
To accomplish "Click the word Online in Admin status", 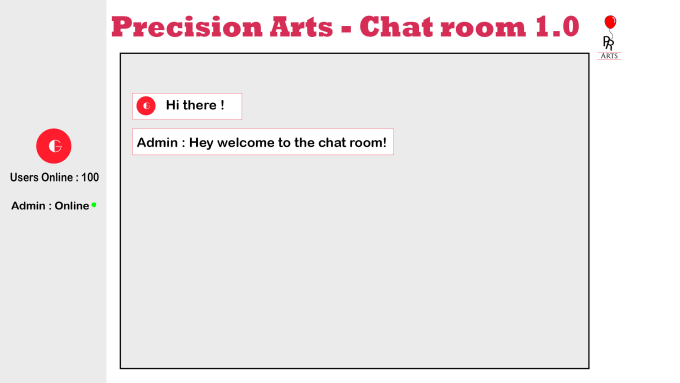I will point(72,206).
